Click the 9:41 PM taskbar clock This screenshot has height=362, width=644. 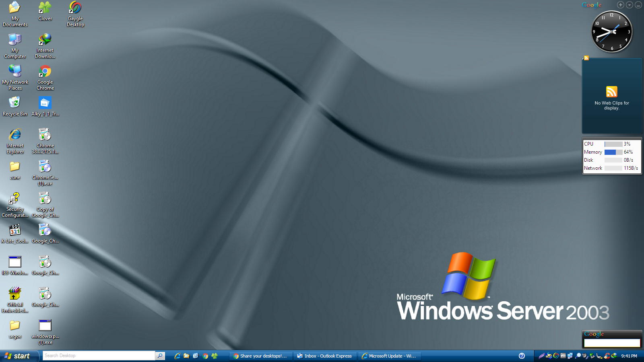click(629, 356)
